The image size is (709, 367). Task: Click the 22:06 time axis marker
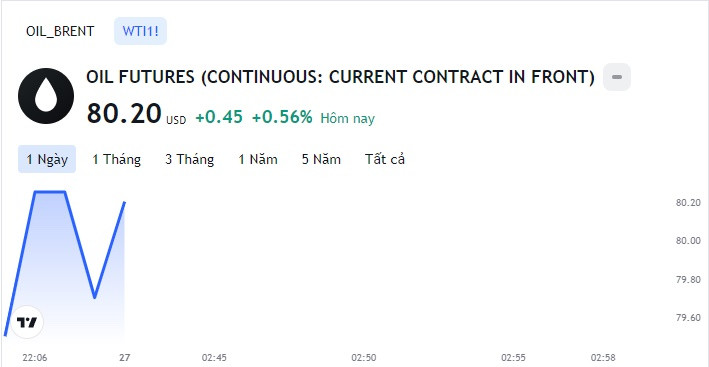pos(34,358)
